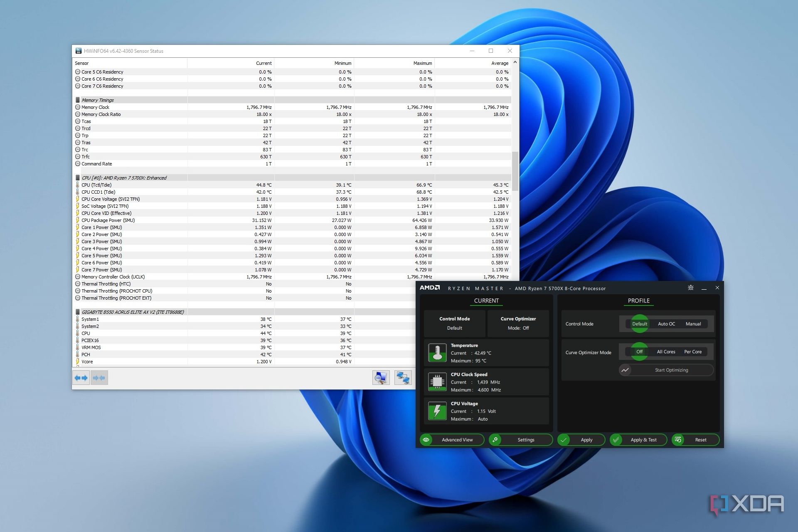This screenshot has width=798, height=532.
Task: Set Curve Optimizer Mode to All Cores
Action: 666,352
